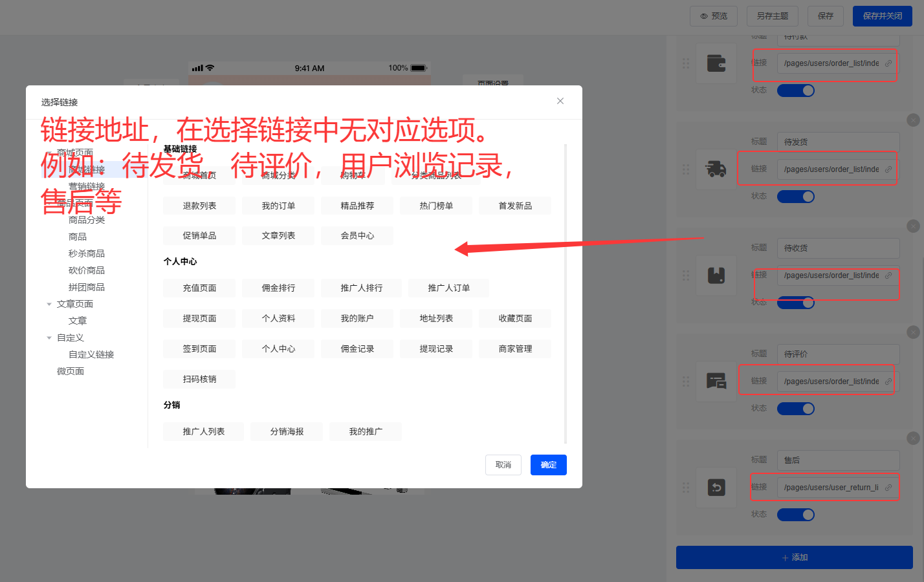Screen dimensions: 924x582
Task: Collapse the 文章页面 tree node arrow
Action: click(x=49, y=304)
